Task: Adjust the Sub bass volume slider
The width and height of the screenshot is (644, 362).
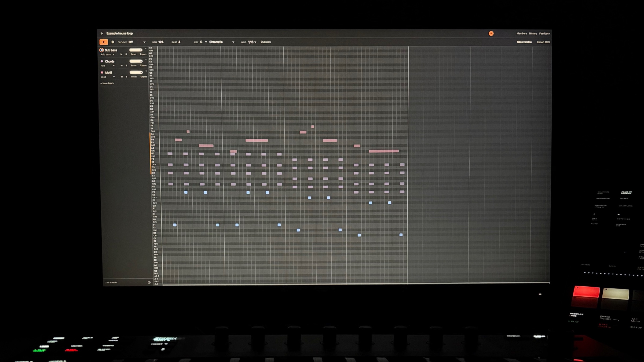Action: click(x=136, y=50)
